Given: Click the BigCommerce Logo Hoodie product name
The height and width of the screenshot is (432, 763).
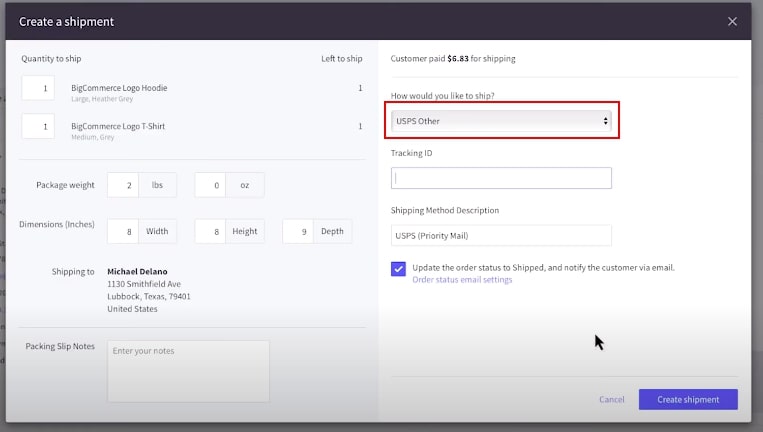Looking at the screenshot, I should pyautogui.click(x=119, y=88).
